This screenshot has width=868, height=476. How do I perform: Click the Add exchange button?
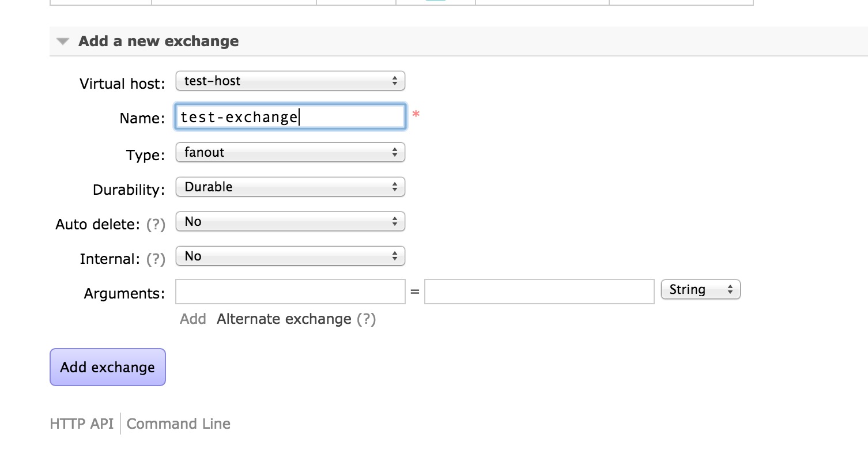tap(108, 367)
